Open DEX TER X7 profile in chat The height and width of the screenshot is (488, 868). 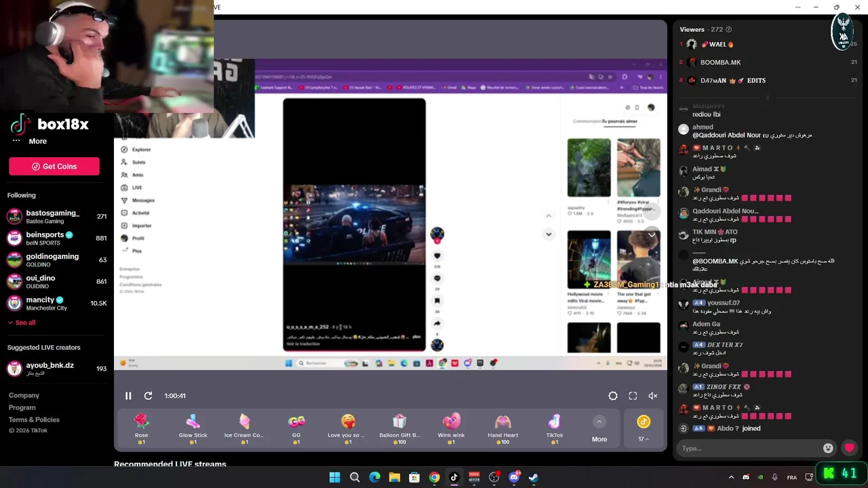tap(725, 345)
